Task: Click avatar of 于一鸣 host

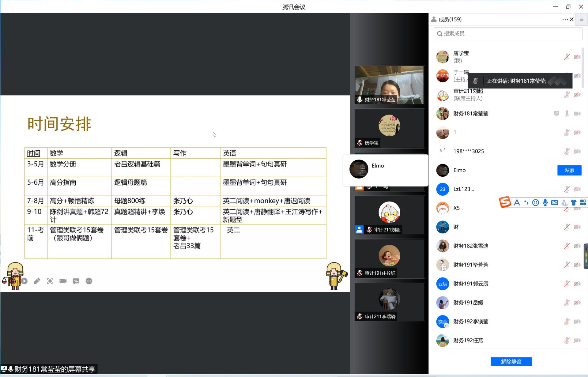Action: click(443, 76)
